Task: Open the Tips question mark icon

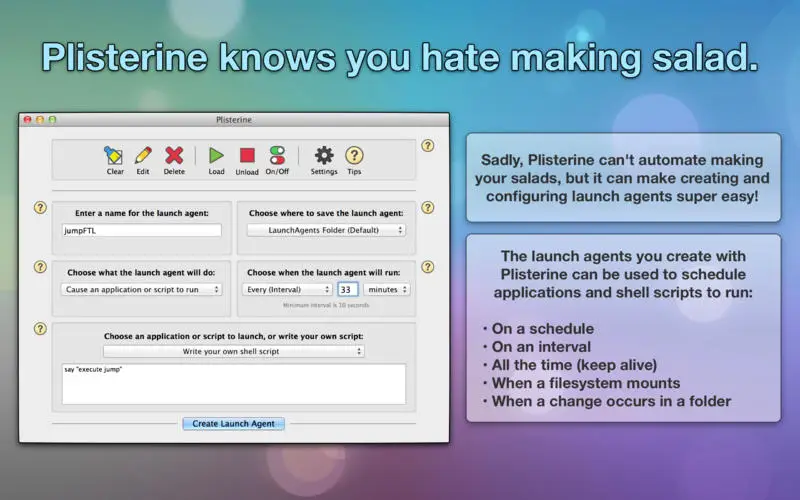Action: [354, 155]
